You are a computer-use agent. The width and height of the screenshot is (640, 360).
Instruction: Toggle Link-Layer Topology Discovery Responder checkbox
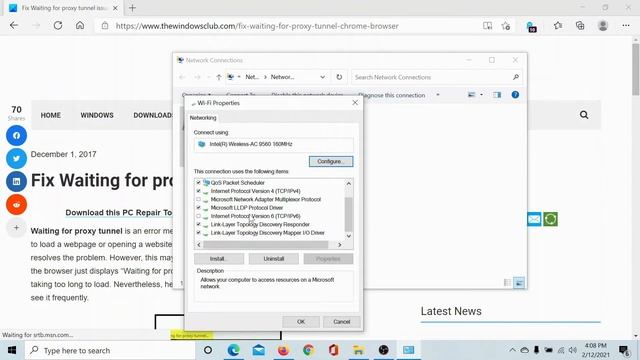tap(198, 224)
